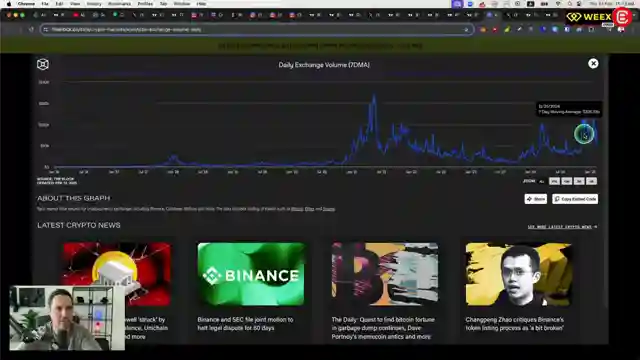
Task: Close the Daily Exchange Volume chart overlay
Action: pyautogui.click(x=593, y=64)
